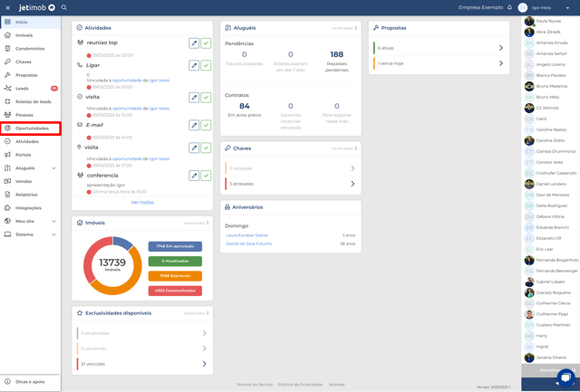Screen dimensions: 580x392
Task: Click the 84 Em aviso prévio figure
Action: (x=245, y=107)
